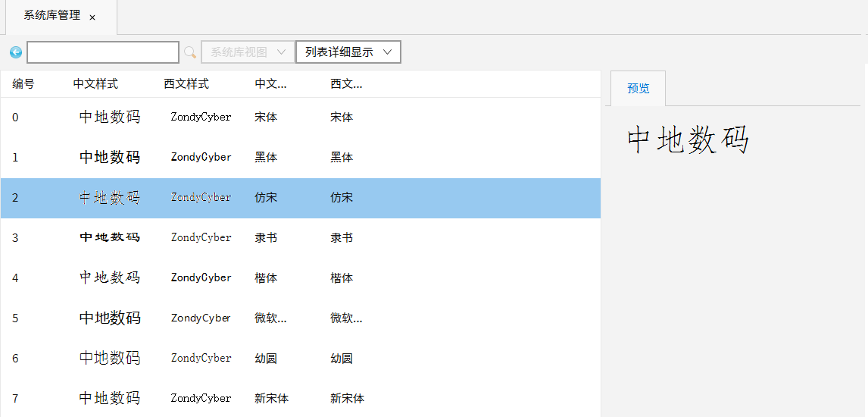868x417 pixels.
Task: Click 中地数码 sample in 仿宋 row
Action: (x=110, y=198)
